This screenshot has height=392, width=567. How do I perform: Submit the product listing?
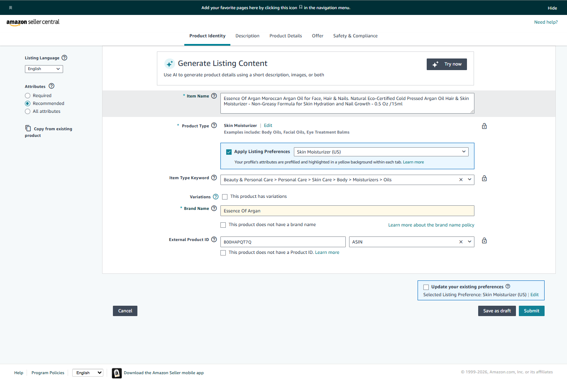pyautogui.click(x=531, y=311)
